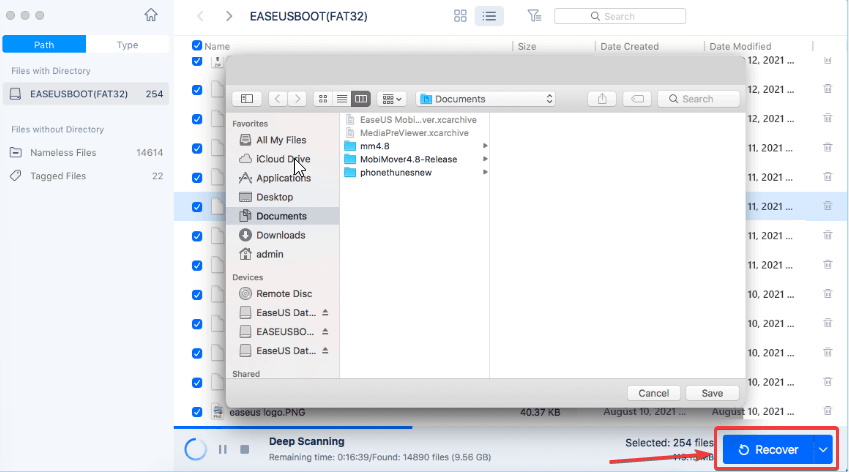The height and width of the screenshot is (472, 849).
Task: Open the tags button in dialog
Action: coord(637,99)
